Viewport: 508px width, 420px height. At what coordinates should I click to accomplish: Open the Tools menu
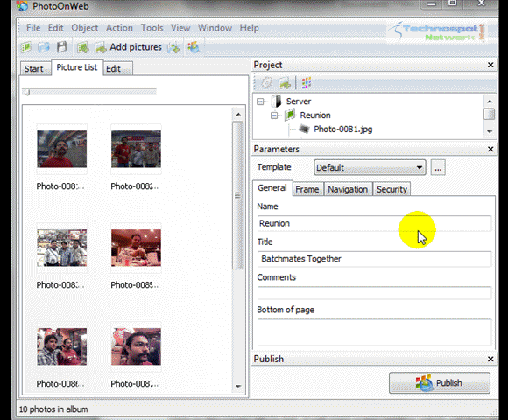152,28
